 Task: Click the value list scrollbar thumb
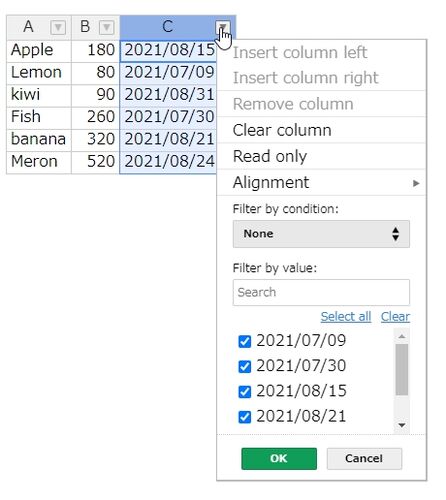point(402,370)
